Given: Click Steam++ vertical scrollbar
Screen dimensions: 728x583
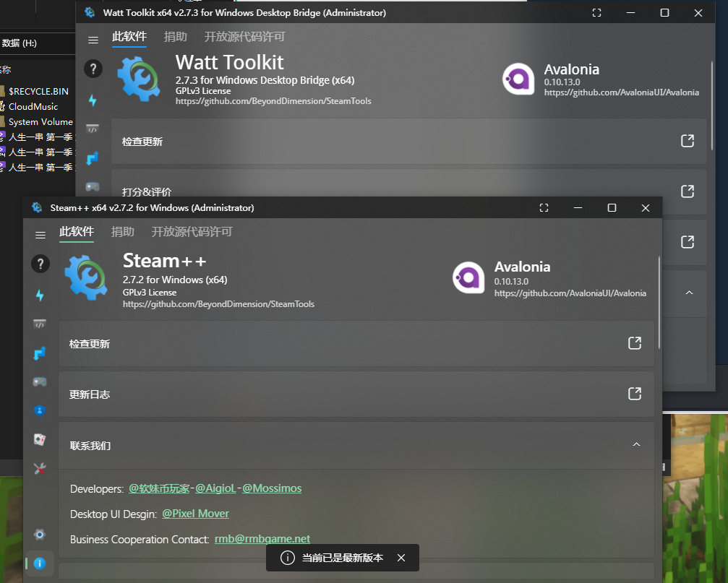Looking at the screenshot, I should click(659, 301).
